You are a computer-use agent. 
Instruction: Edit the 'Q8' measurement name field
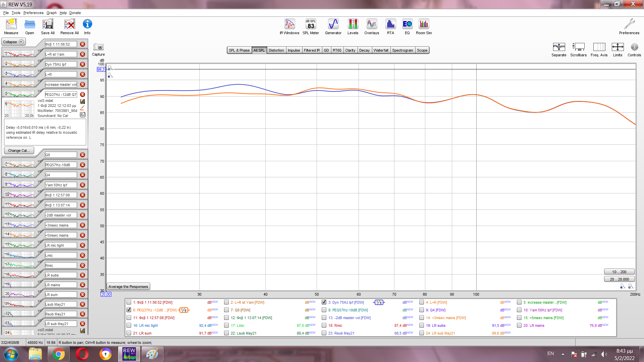point(61,155)
